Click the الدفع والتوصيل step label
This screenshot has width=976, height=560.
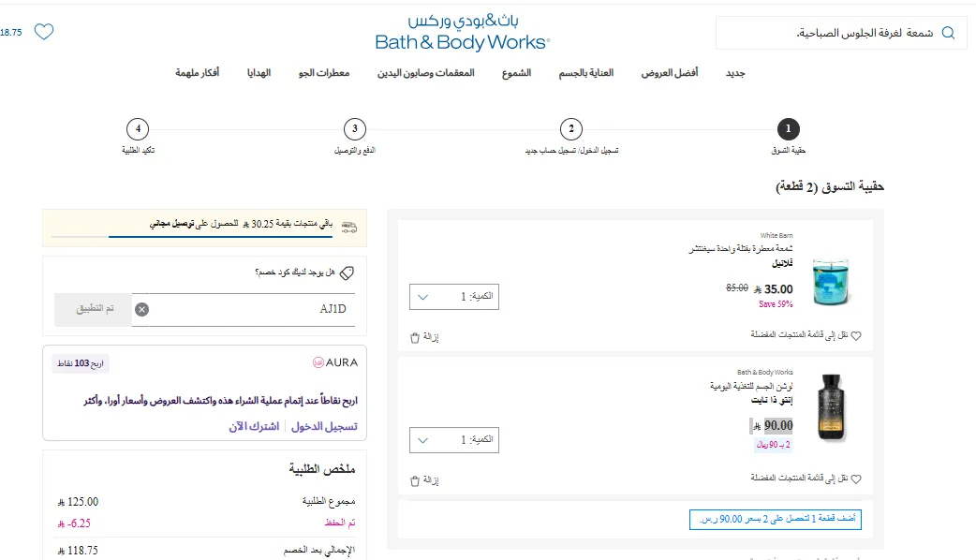point(355,151)
